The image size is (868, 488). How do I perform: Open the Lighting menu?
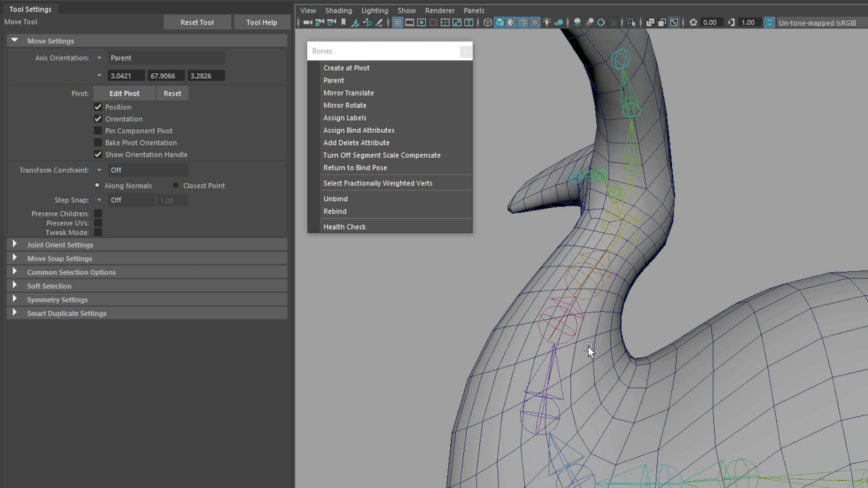pyautogui.click(x=374, y=10)
